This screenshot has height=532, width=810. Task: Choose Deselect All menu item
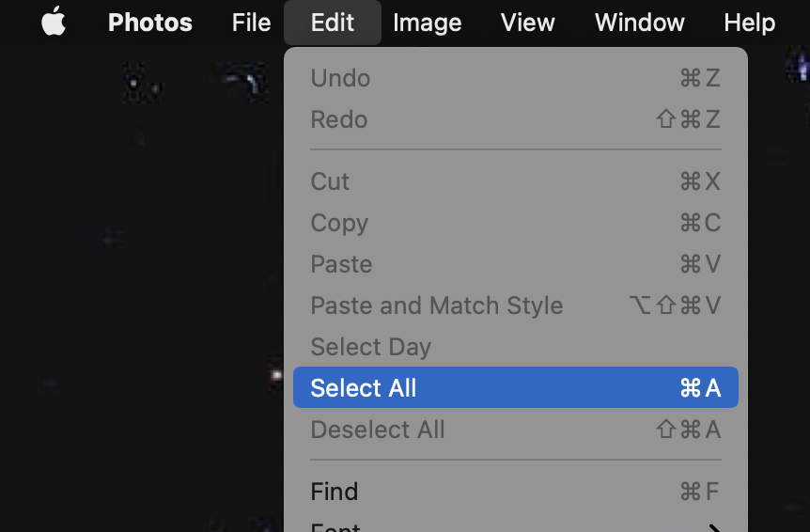point(378,430)
